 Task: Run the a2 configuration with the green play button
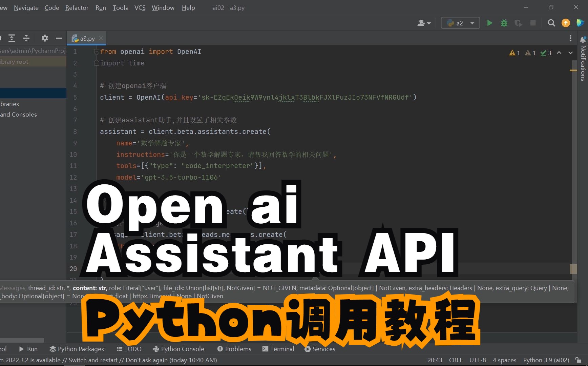click(x=489, y=23)
